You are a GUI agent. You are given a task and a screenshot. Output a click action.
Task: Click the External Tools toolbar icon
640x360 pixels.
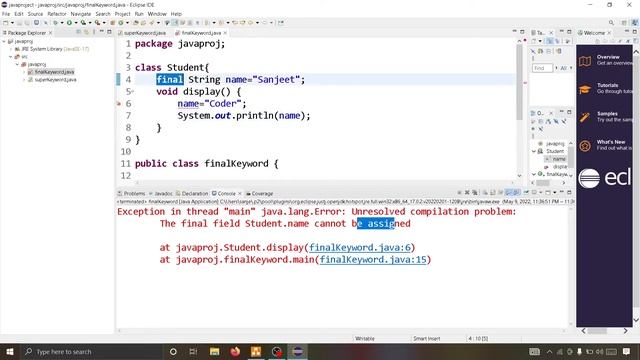point(97,23)
